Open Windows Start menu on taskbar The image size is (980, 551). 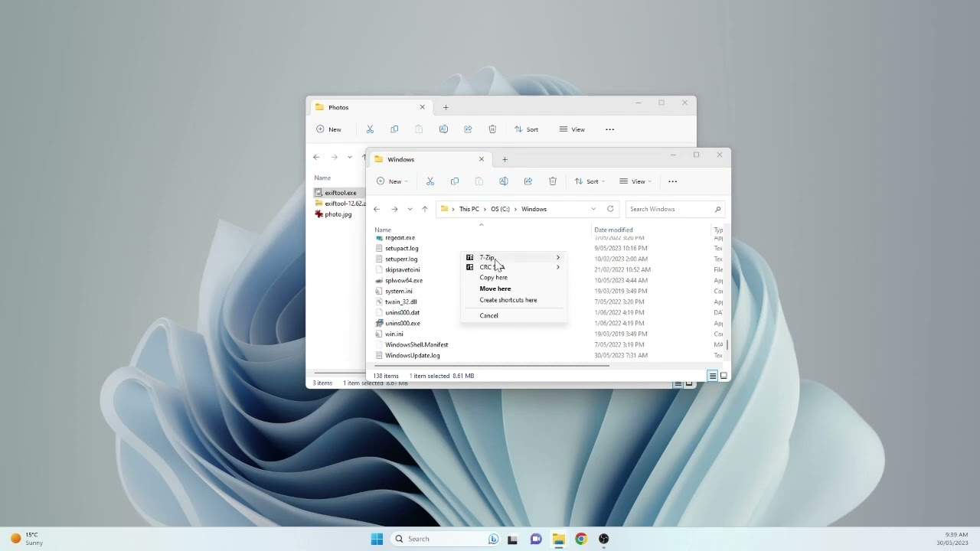point(377,539)
